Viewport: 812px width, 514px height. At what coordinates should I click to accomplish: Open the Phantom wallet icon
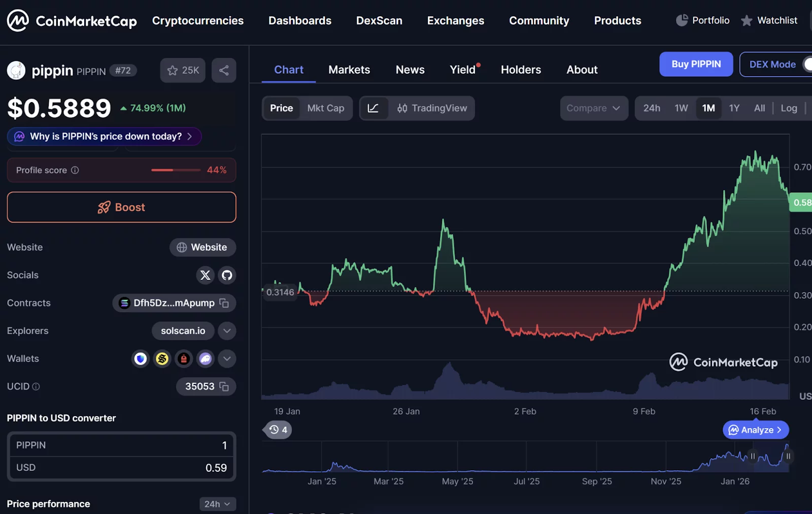(205, 359)
